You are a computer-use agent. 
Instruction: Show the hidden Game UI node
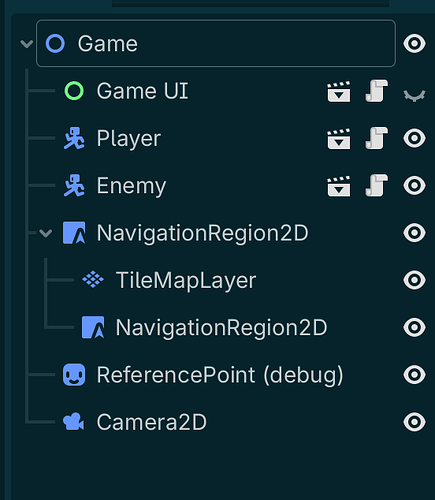click(x=414, y=96)
